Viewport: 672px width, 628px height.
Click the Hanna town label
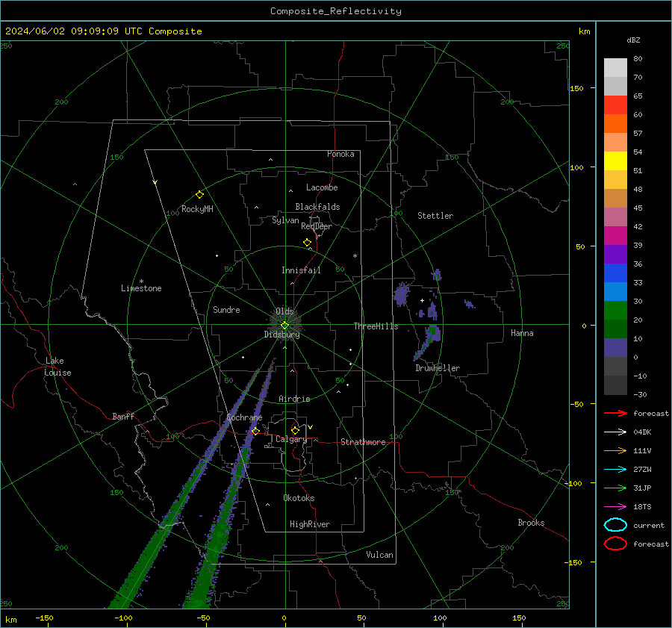[522, 333]
